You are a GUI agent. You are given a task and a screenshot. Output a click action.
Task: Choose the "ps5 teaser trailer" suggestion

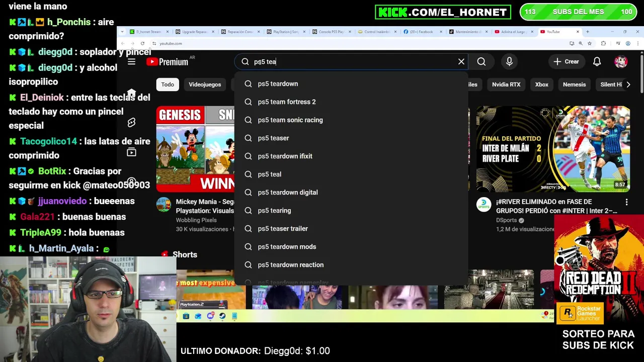(x=351, y=229)
